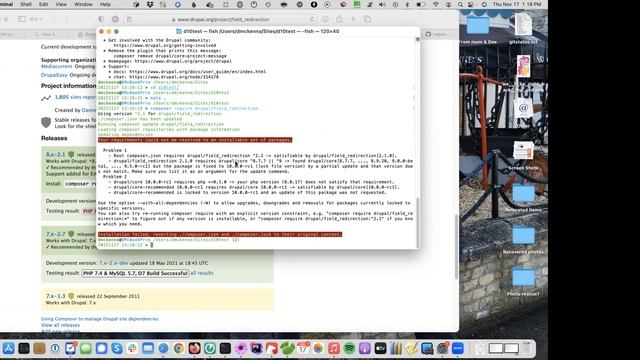
Task: Reload the drupal.org page in Safari
Action: click(x=312, y=19)
